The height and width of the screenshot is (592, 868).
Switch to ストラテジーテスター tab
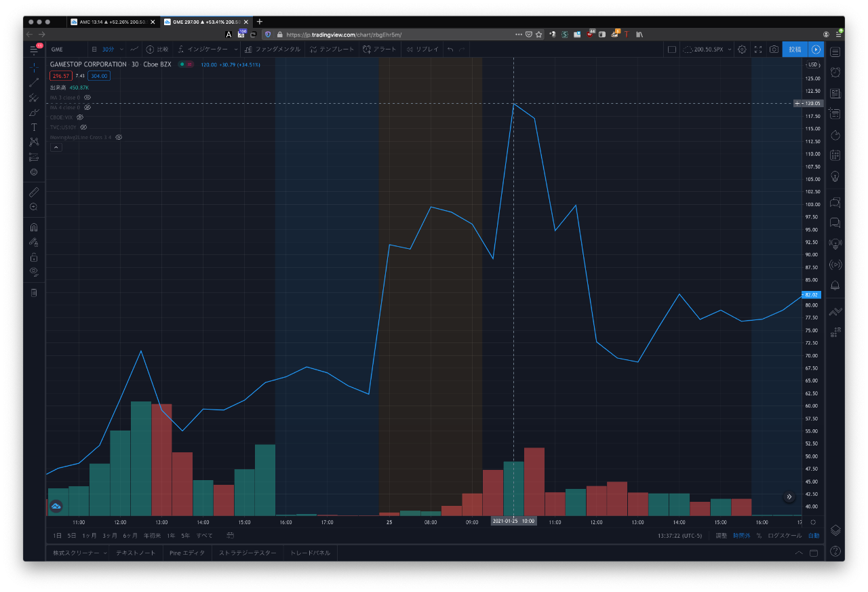click(x=248, y=553)
